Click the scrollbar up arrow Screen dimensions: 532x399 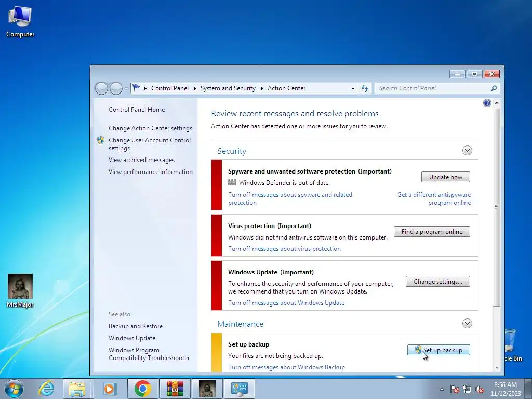pos(496,103)
